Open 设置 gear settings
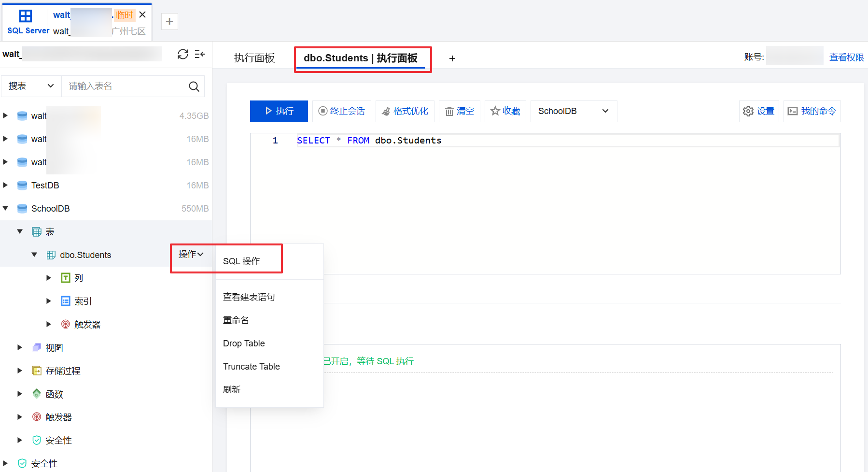Image resolution: width=868 pixels, height=472 pixels. click(758, 111)
